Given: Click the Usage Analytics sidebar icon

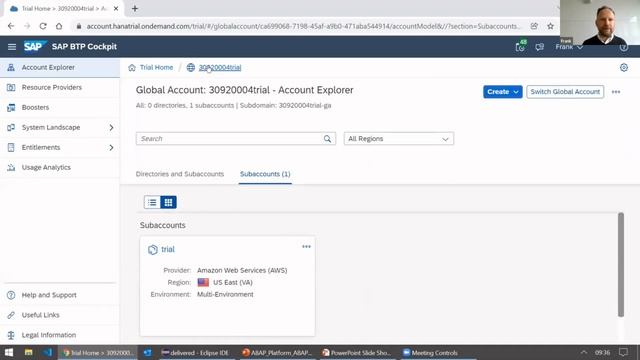Looking at the screenshot, I should (11, 167).
